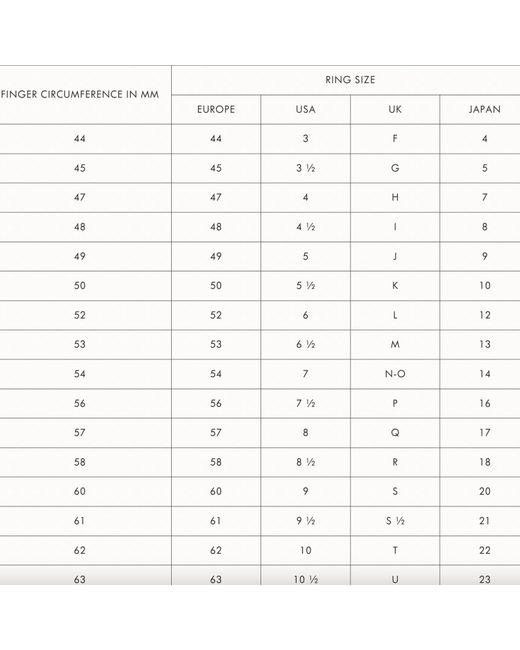Select finger circumference 44 cell
520x650 pixels.
(80, 139)
